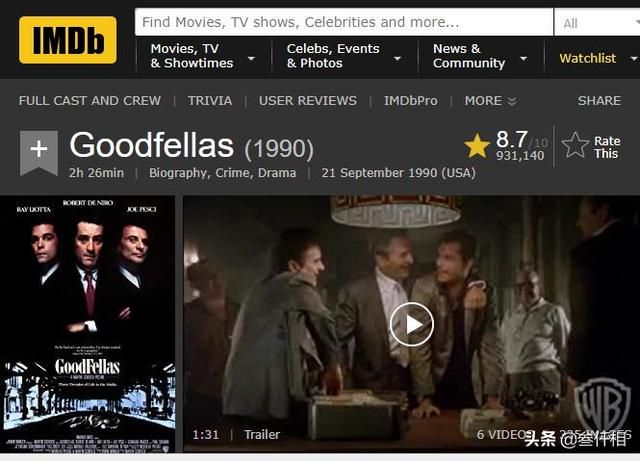Open USER REVIEWS page
The width and height of the screenshot is (640, 461).
(308, 100)
